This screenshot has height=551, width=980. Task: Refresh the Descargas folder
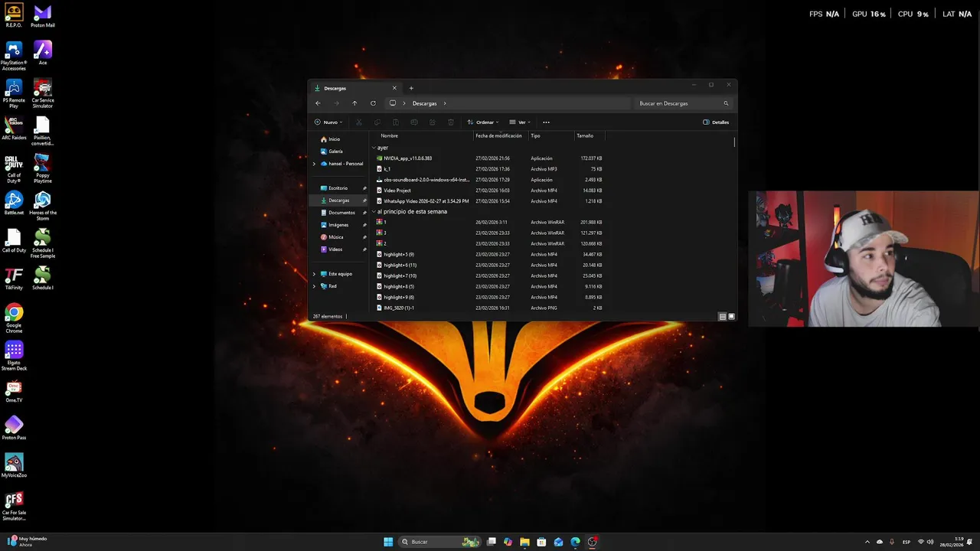pos(373,103)
